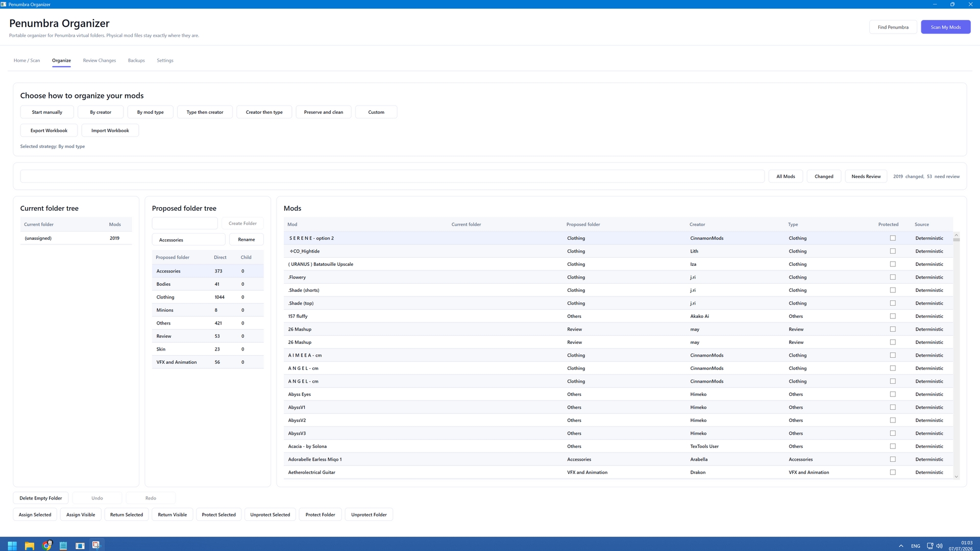Click the Assign Selected button
Screen dimensions: 980x551
(x=35, y=515)
